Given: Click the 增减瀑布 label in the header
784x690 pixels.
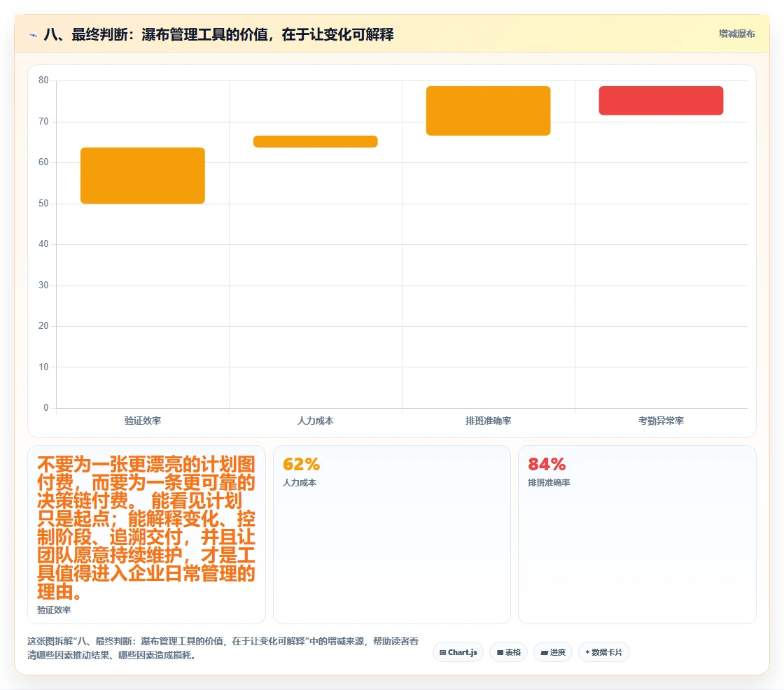Looking at the screenshot, I should [x=736, y=34].
